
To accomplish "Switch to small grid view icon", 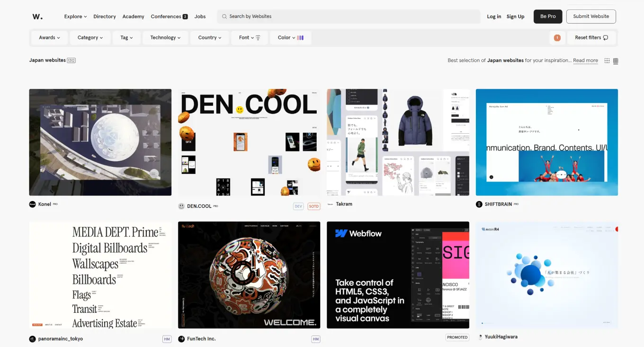I will coord(607,61).
